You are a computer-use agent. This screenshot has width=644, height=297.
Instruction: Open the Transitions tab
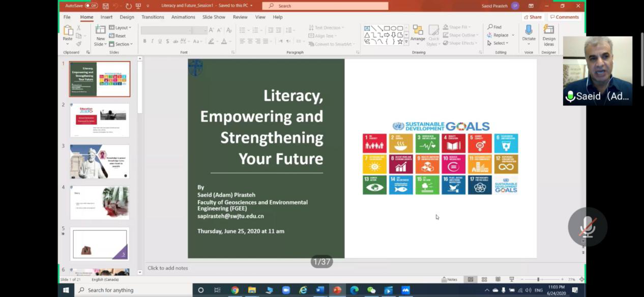point(153,17)
